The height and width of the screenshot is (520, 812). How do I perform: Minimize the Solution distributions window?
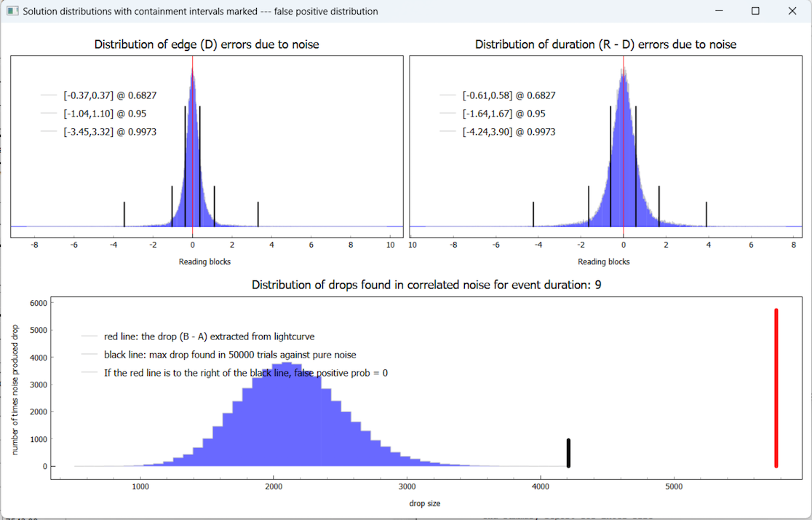[719, 11]
